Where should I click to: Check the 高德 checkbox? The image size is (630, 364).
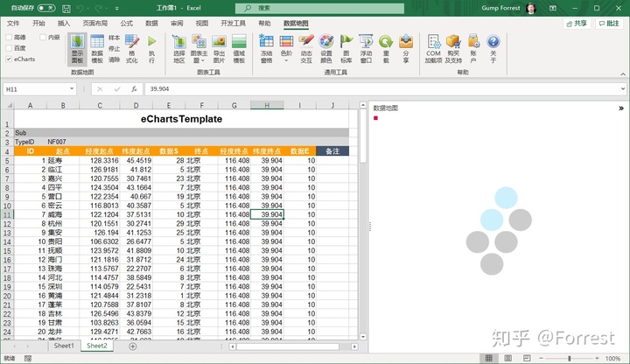(9, 38)
